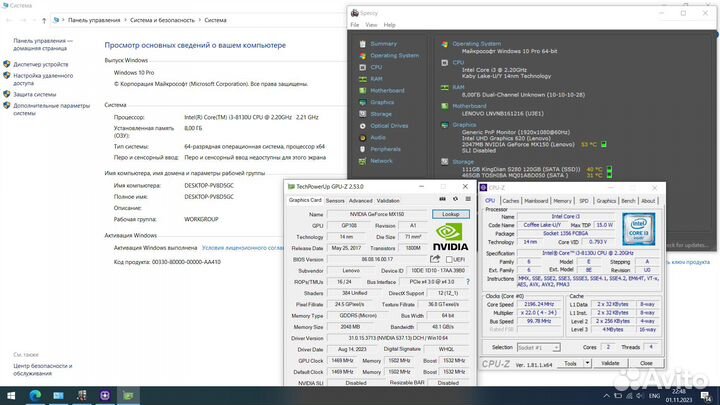720x405 pixels.
Task: Open the Socket #1 selection dropdown in CPU-Z
Action: click(x=539, y=348)
